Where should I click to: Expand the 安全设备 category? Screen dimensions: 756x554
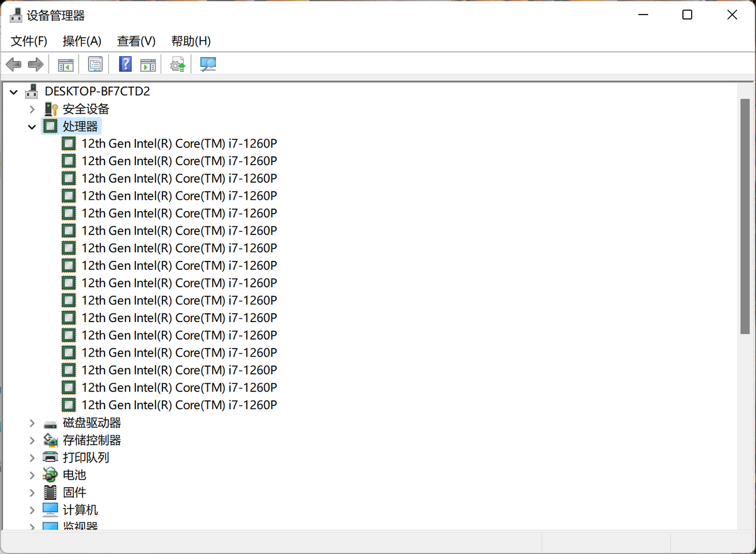(x=32, y=109)
